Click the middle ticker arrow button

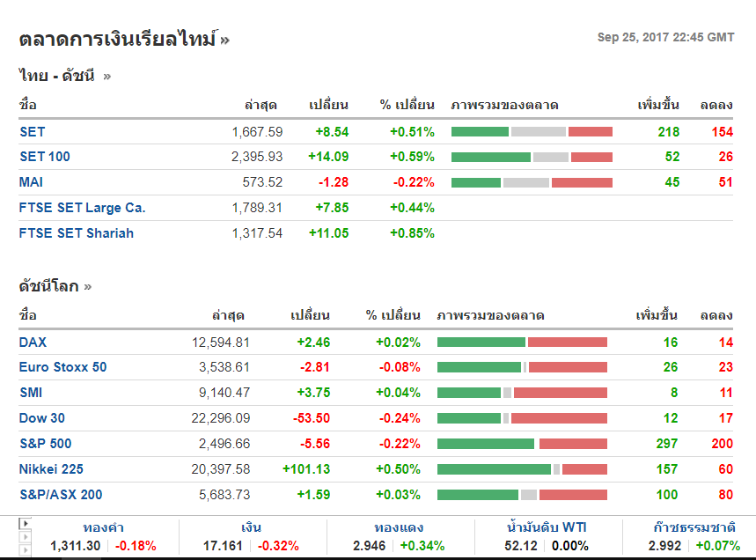tap(25, 536)
